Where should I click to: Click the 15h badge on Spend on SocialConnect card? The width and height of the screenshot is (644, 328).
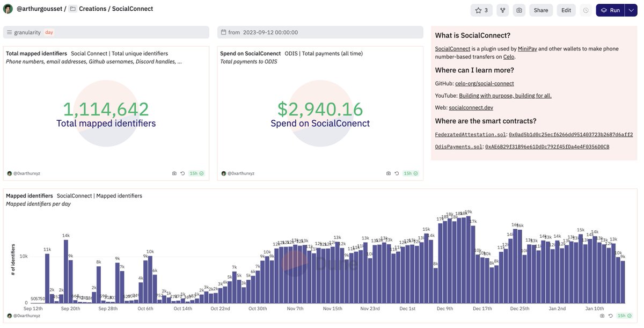click(x=411, y=173)
